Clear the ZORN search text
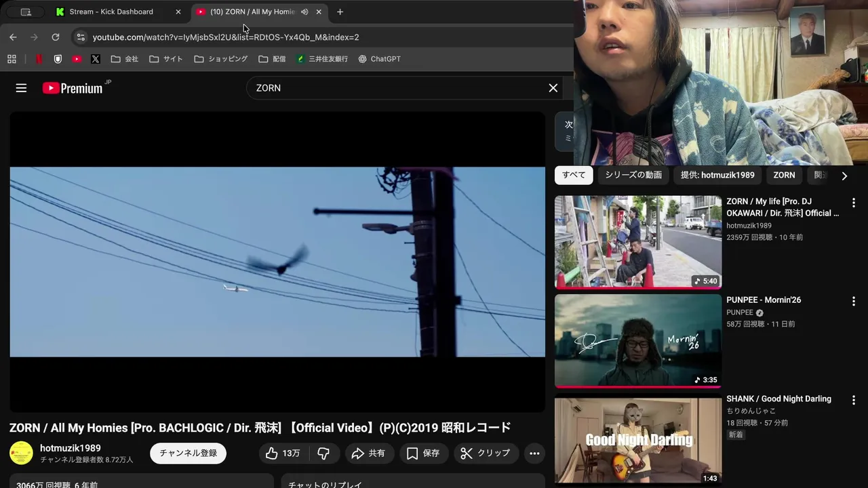 (x=553, y=88)
